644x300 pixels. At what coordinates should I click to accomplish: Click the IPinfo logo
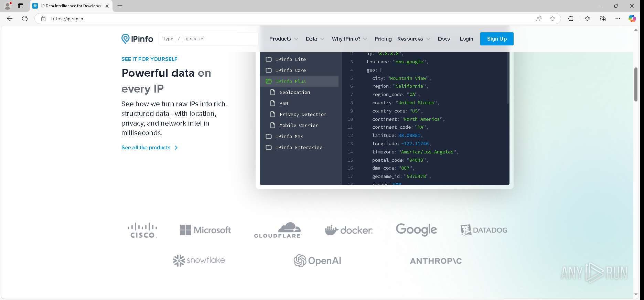point(137,39)
